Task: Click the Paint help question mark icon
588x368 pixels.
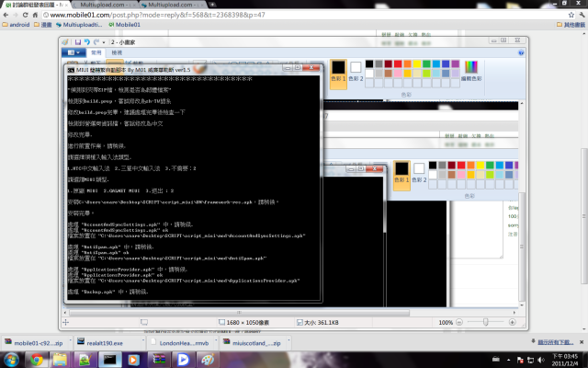Action: tap(521, 52)
